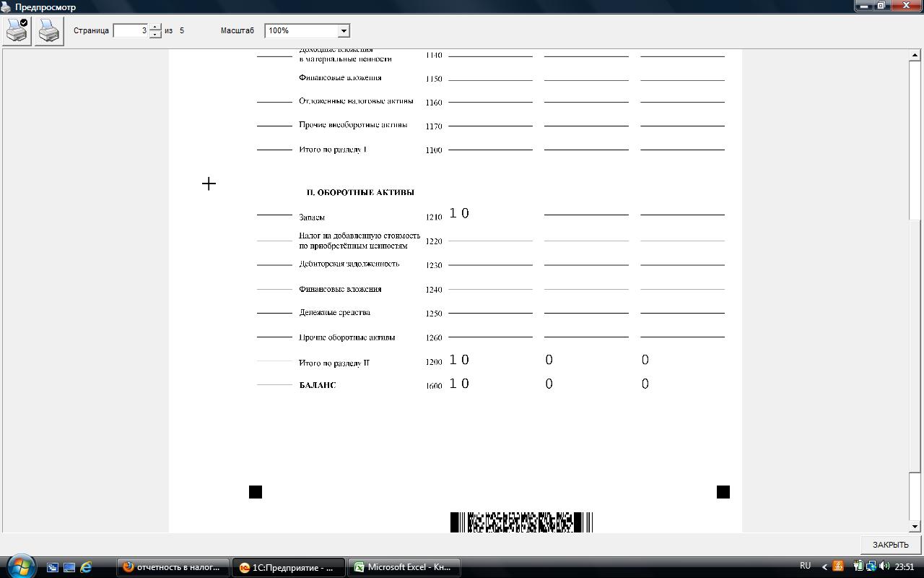Click line code 1250
The height and width of the screenshot is (578, 924).
click(434, 314)
